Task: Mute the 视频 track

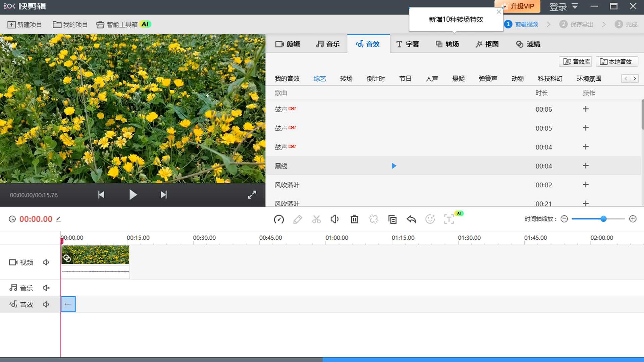Action: [x=46, y=262]
